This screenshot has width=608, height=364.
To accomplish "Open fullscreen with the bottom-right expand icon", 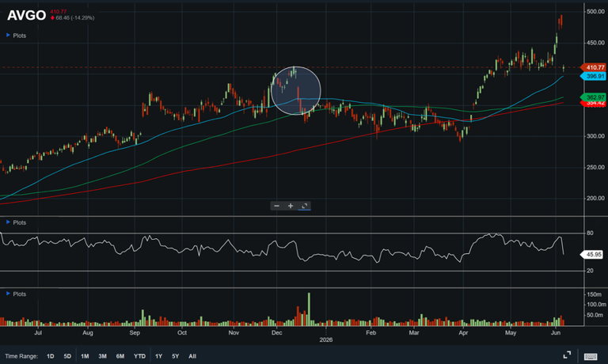I will pos(567,355).
